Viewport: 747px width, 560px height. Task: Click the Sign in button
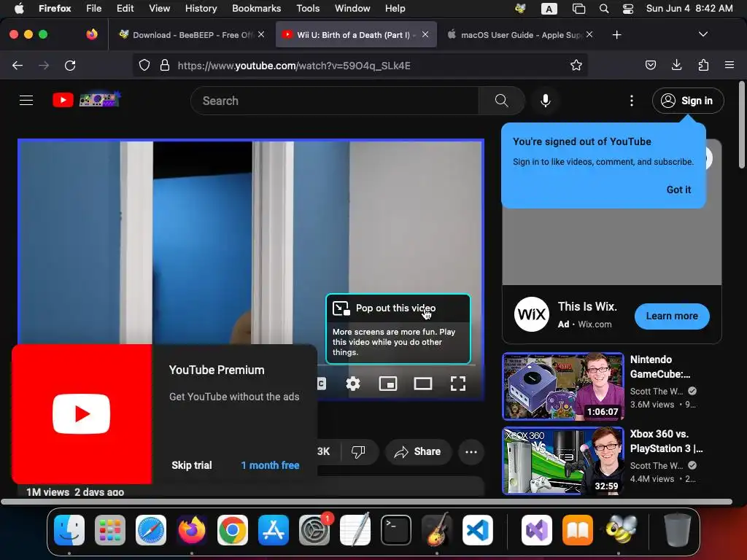[688, 101]
